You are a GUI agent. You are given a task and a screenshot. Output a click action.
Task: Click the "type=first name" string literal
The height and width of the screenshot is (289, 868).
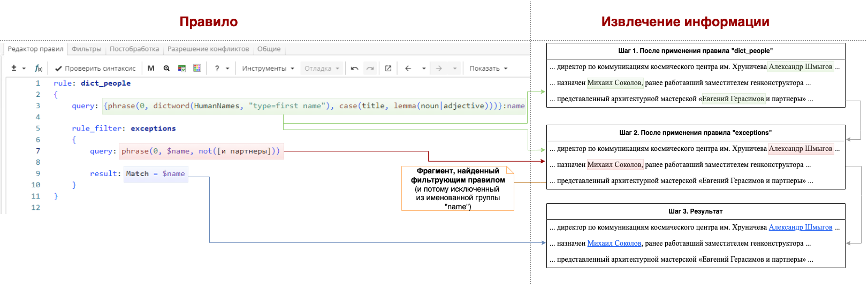point(287,106)
